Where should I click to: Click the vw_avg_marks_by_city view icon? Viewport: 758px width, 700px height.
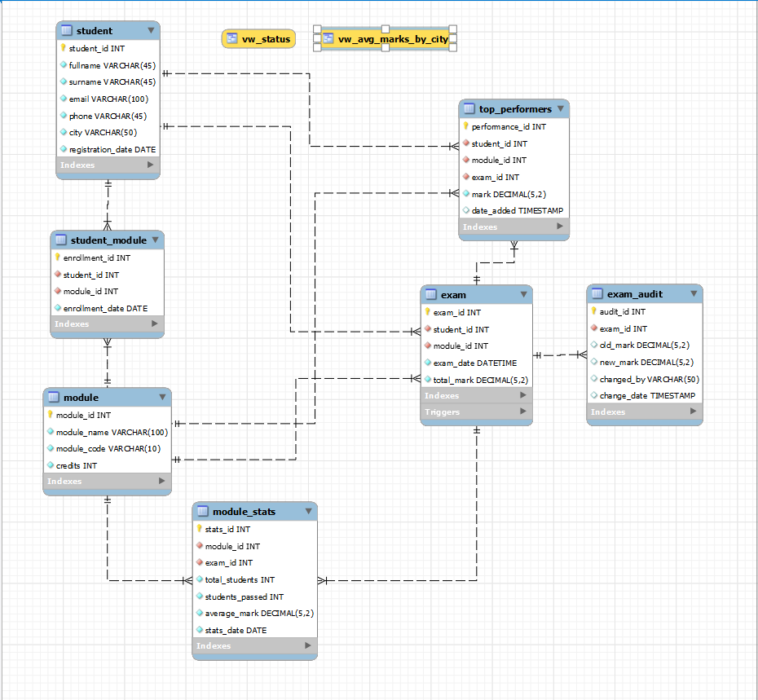pyautogui.click(x=328, y=38)
